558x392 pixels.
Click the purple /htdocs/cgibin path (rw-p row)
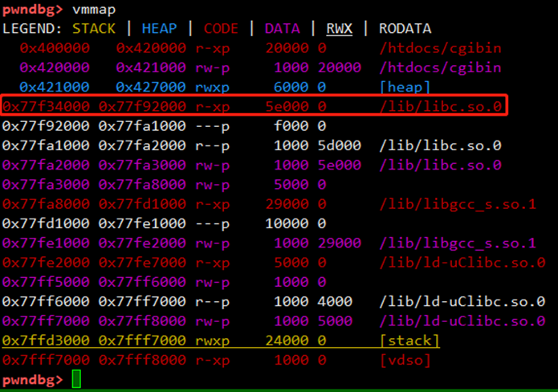point(440,67)
